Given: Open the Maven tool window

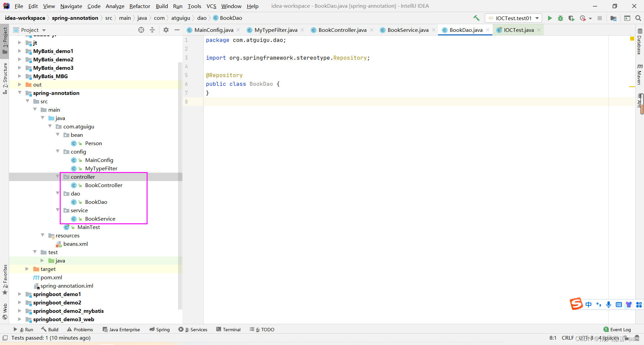Looking at the screenshot, I should (639, 74).
